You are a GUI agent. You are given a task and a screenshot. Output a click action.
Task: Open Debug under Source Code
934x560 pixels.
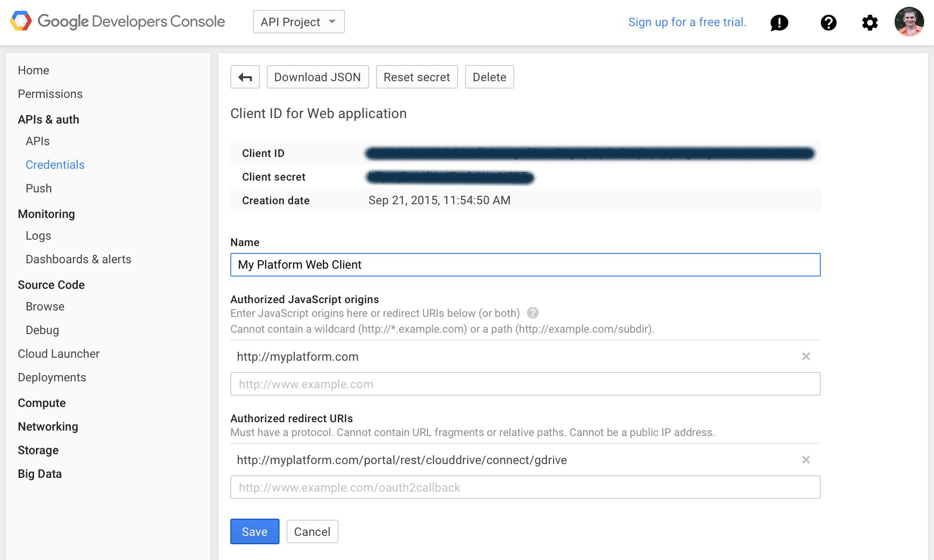point(42,330)
